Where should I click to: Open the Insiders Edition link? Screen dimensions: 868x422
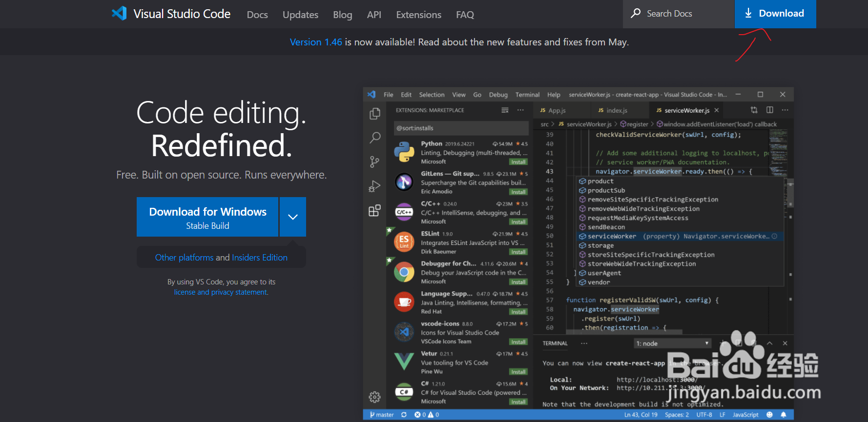coord(260,257)
